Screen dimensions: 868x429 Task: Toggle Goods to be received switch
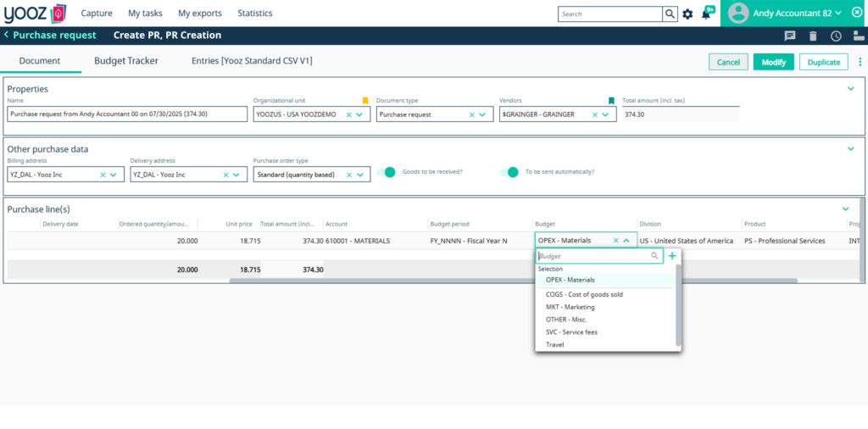(386, 171)
